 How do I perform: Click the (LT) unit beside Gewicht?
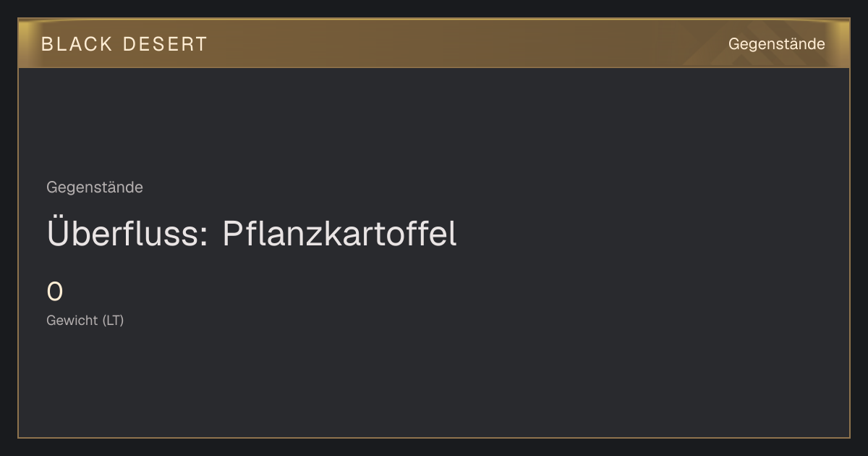[x=113, y=320]
